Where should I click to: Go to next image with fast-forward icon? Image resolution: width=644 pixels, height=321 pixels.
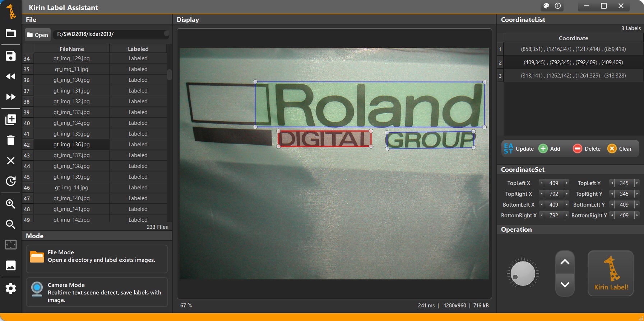click(x=11, y=97)
